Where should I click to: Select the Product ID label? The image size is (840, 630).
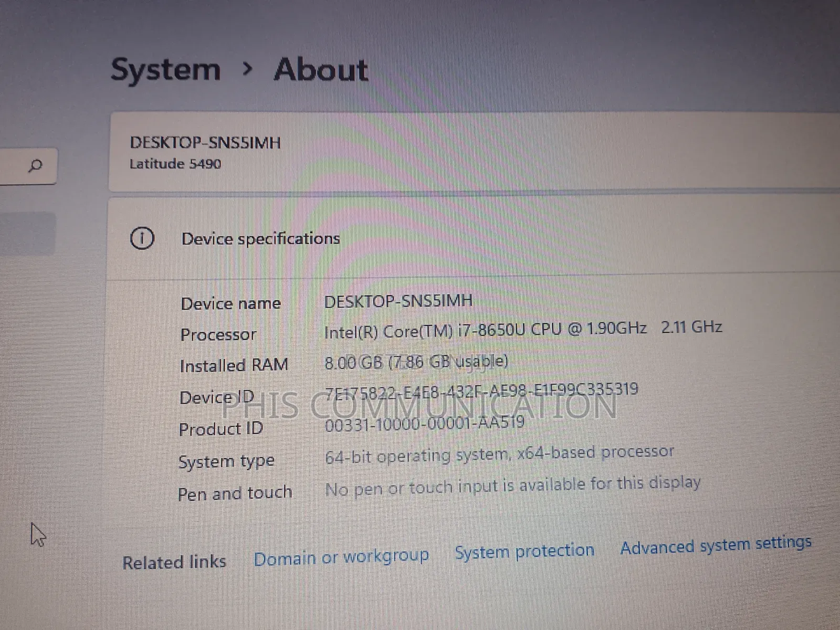coord(221,429)
